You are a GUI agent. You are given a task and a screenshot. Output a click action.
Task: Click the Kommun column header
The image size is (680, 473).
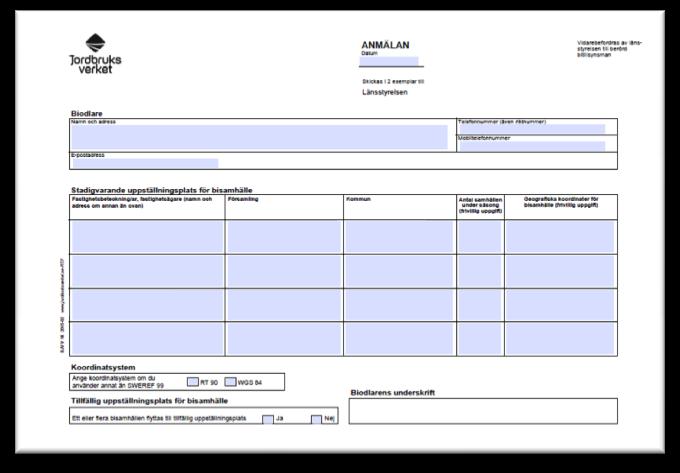click(358, 199)
